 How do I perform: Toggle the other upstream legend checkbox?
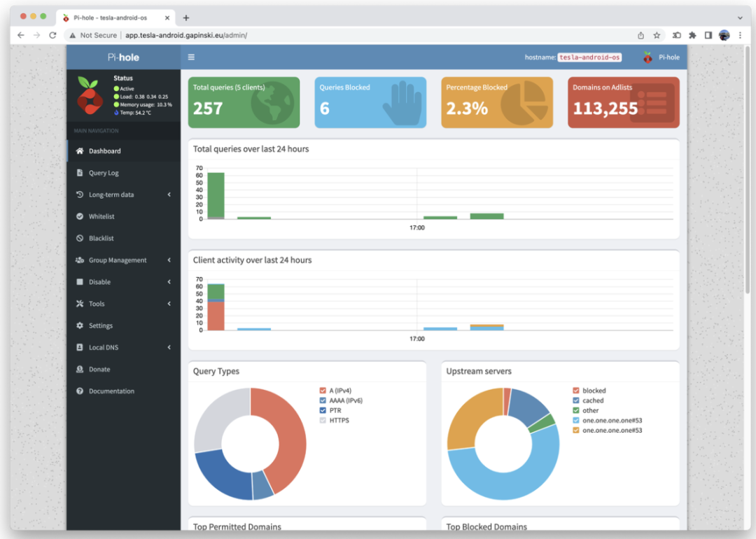[575, 410]
